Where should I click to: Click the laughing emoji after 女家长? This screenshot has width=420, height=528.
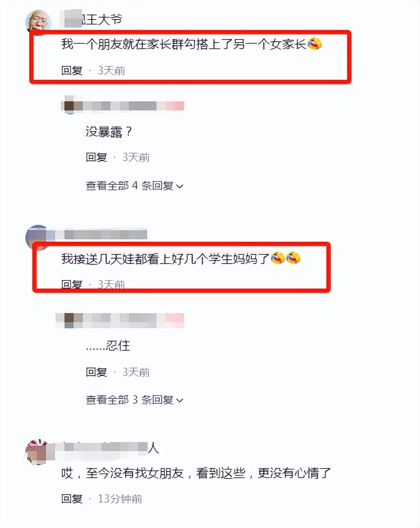pyautogui.click(x=314, y=44)
